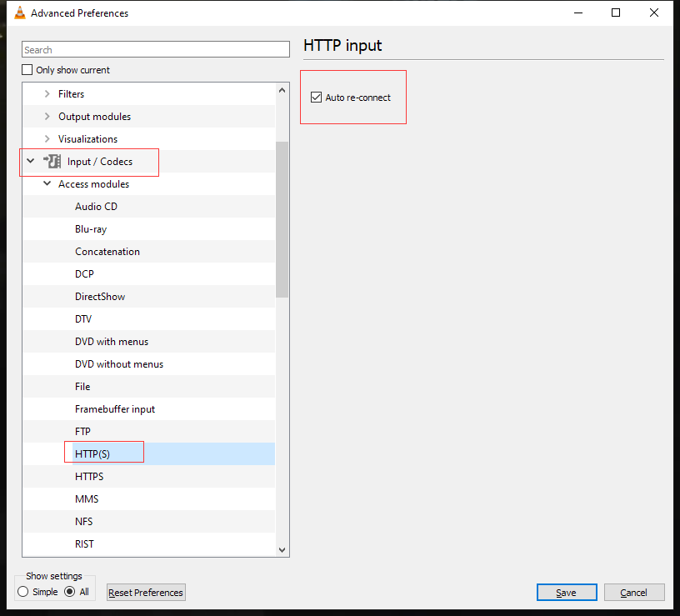Click the Reset Preferences button
680x616 pixels.
[x=146, y=593]
